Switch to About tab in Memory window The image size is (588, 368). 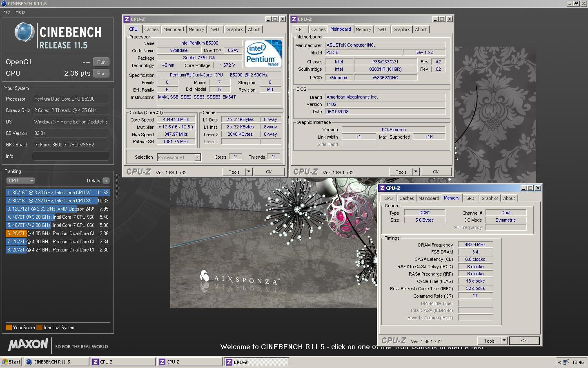pyautogui.click(x=509, y=198)
